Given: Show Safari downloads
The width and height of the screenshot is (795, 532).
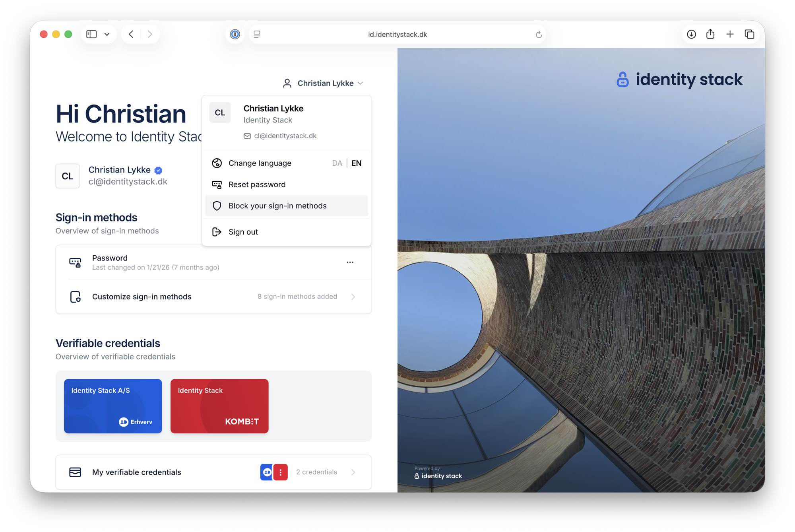Looking at the screenshot, I should click(x=691, y=34).
